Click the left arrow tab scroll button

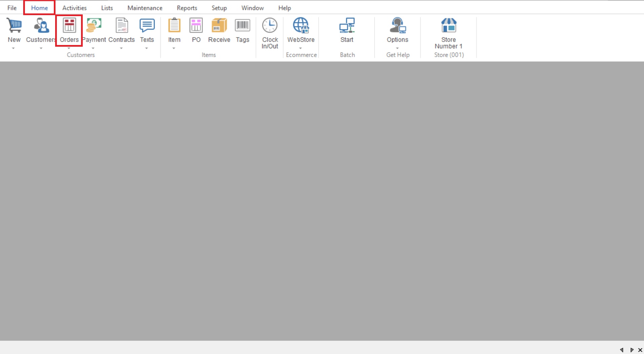tap(622, 350)
